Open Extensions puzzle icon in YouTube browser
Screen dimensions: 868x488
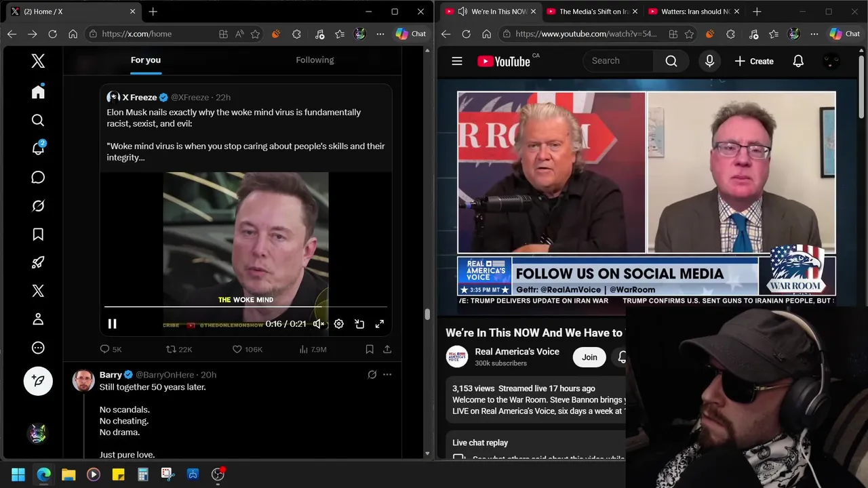730,34
